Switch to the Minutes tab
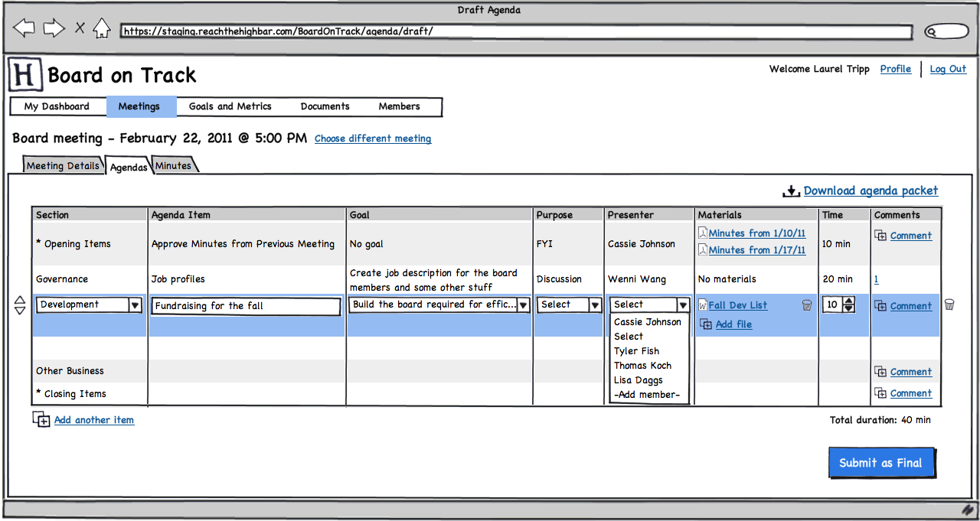 [x=175, y=165]
